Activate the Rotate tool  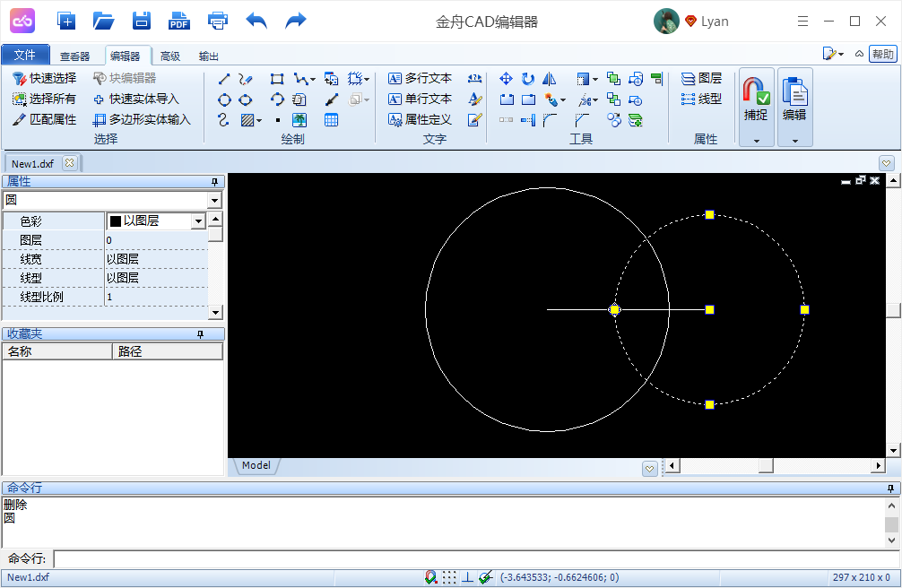tap(528, 79)
